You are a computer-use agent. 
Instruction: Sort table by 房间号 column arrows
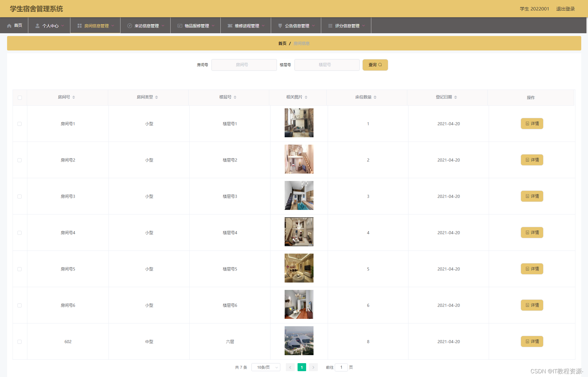click(74, 97)
